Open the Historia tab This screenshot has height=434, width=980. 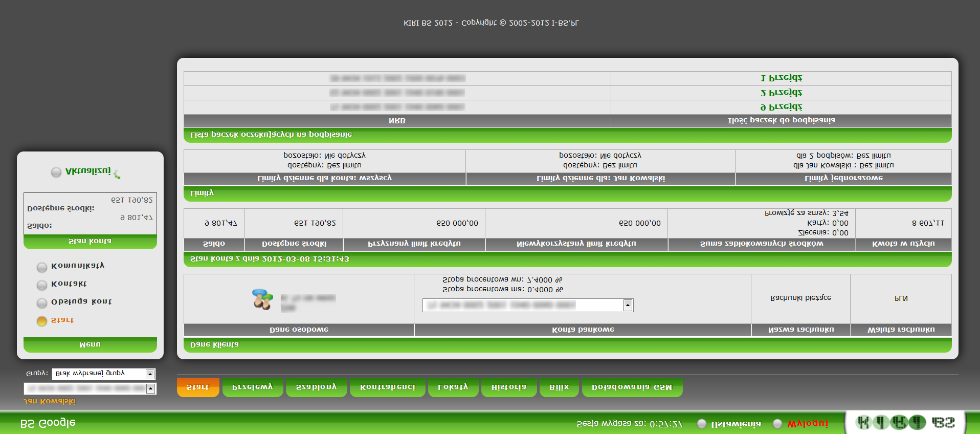click(x=509, y=387)
